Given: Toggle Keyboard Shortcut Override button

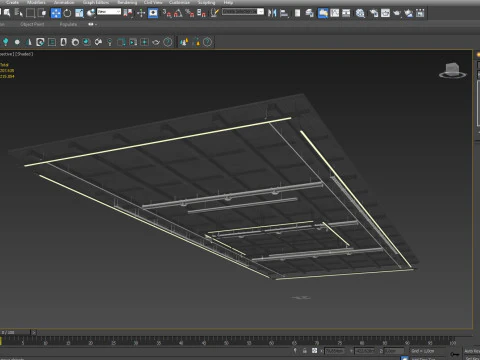Looking at the screenshot, I should (x=153, y=13).
